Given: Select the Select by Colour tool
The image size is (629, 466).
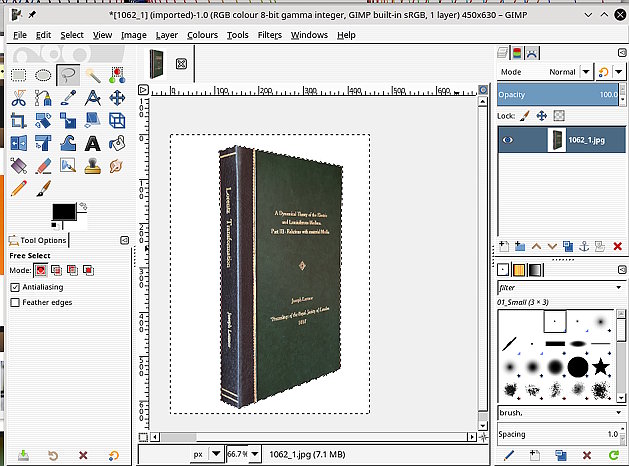Looking at the screenshot, I should [117, 75].
